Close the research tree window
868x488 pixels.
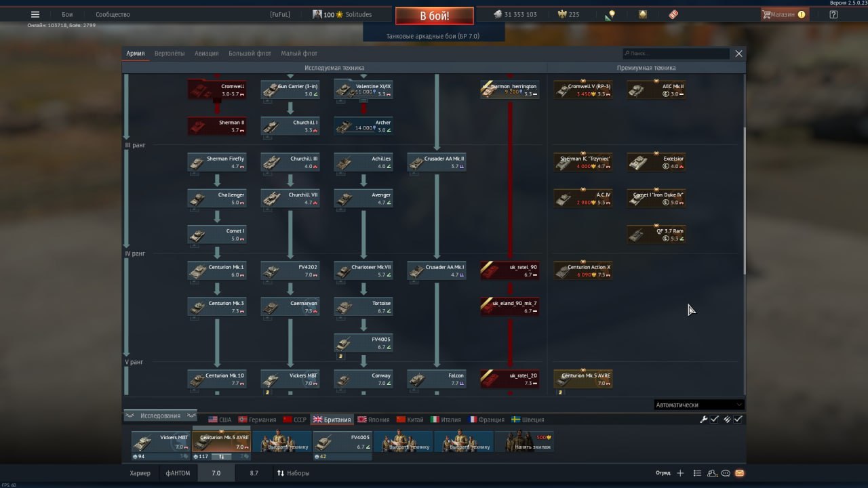pyautogui.click(x=738, y=53)
